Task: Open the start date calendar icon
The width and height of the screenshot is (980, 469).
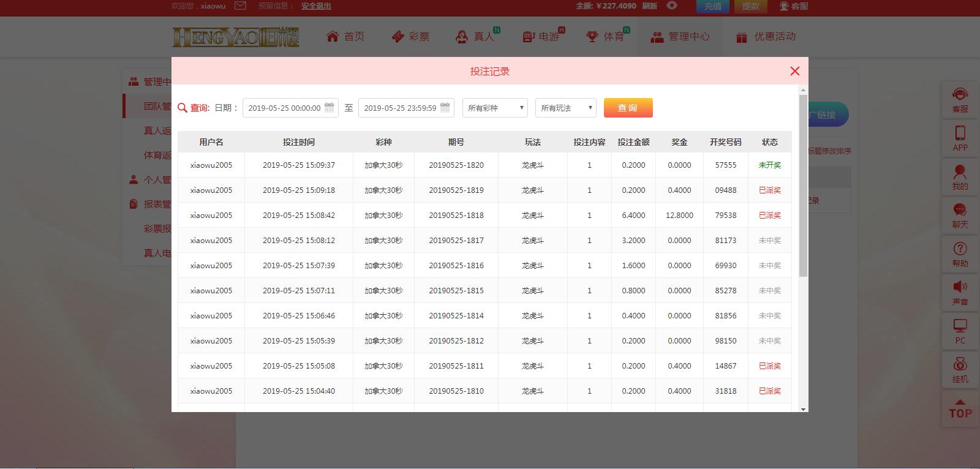Action: [329, 107]
